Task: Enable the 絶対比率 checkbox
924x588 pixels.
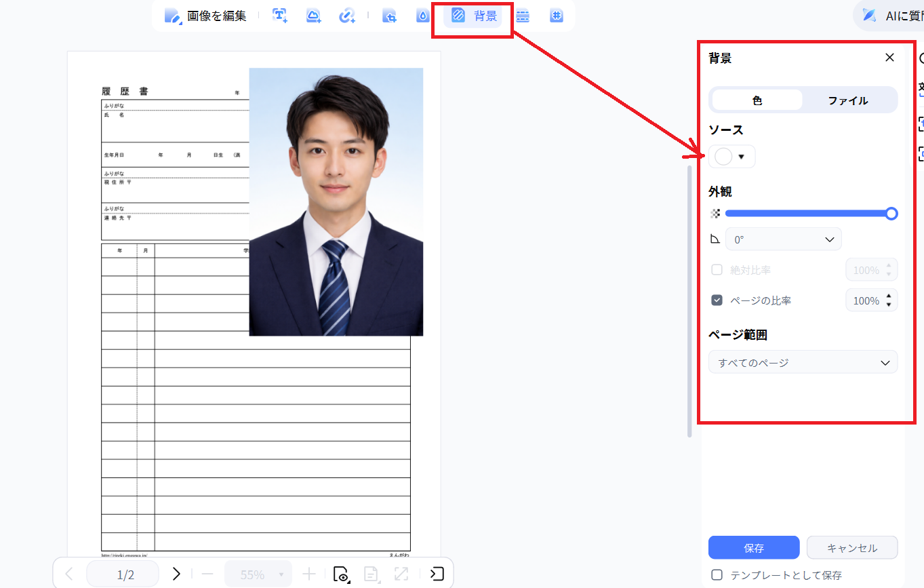Action: click(x=717, y=270)
